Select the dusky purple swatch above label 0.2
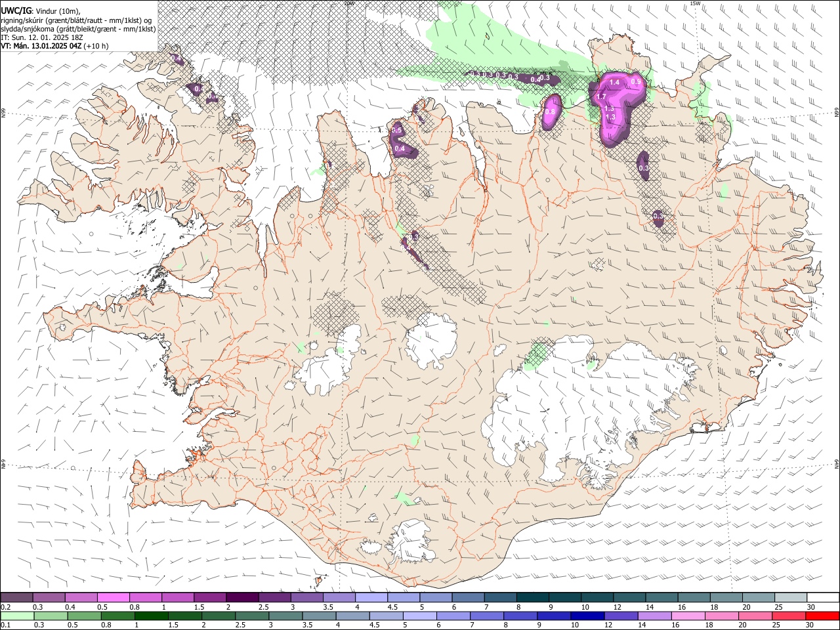The height and width of the screenshot is (630, 840). [16, 598]
